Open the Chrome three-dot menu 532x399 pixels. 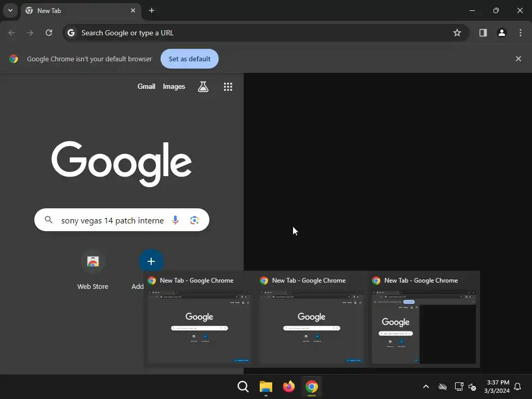tap(521, 33)
